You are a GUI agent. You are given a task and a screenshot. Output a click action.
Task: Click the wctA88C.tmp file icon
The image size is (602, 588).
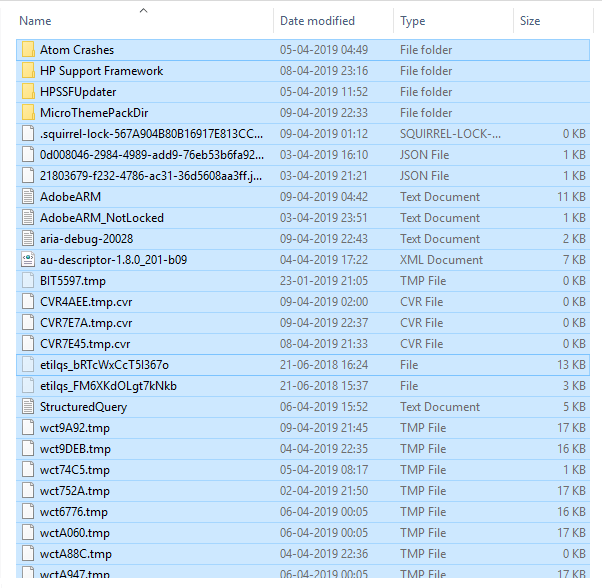pos(28,553)
